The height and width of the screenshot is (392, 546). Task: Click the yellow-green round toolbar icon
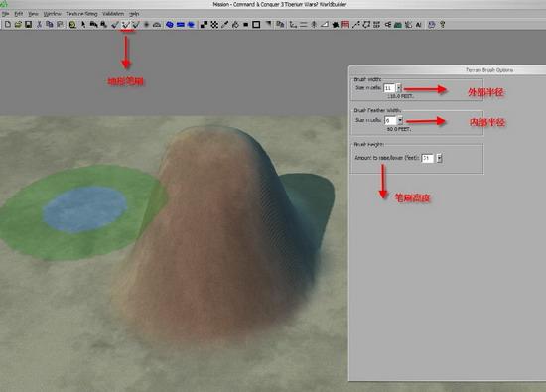72,25
